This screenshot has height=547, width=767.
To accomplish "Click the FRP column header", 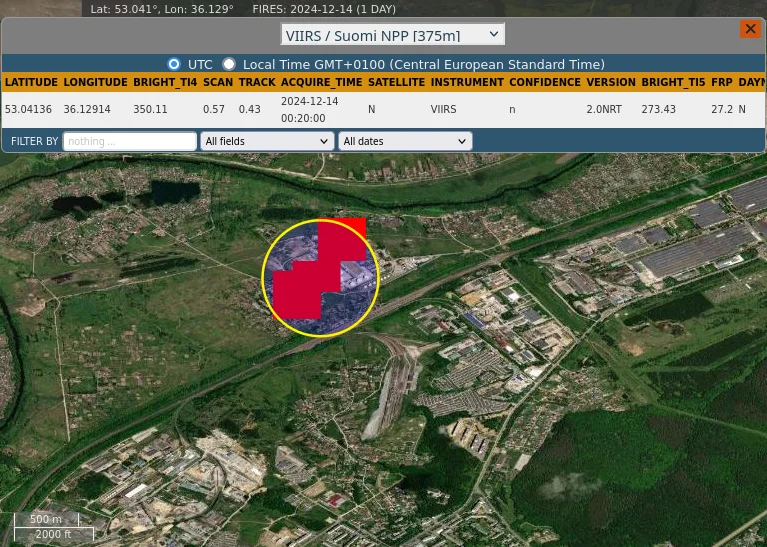I will (x=721, y=83).
